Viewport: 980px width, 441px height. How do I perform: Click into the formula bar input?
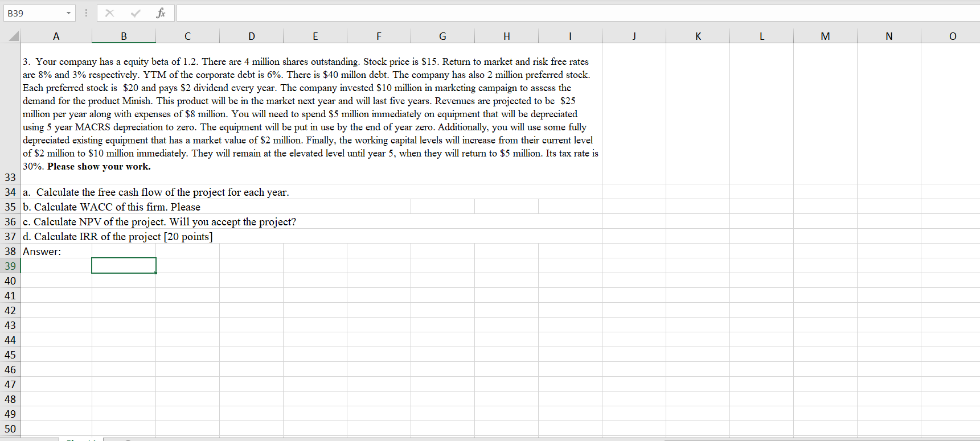tap(577, 13)
